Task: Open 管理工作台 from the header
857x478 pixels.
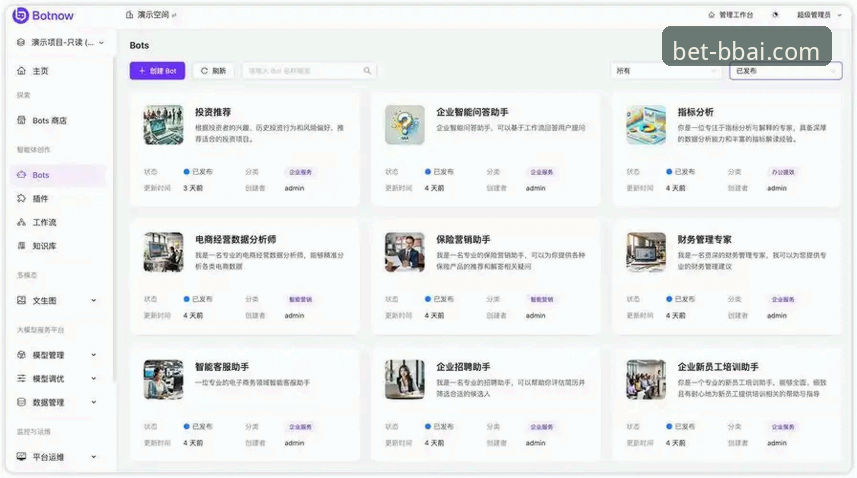Action: 731,15
